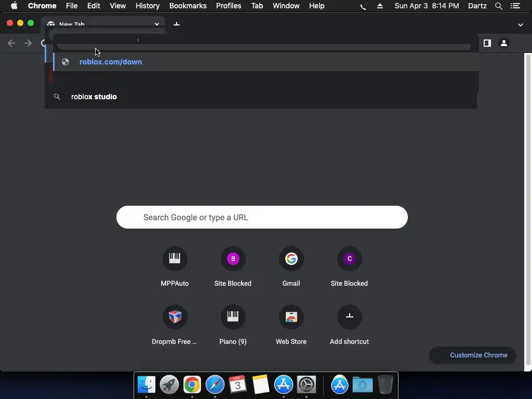Click the Dartz user name in menu bar
Screen dimensions: 532x399
477,6
